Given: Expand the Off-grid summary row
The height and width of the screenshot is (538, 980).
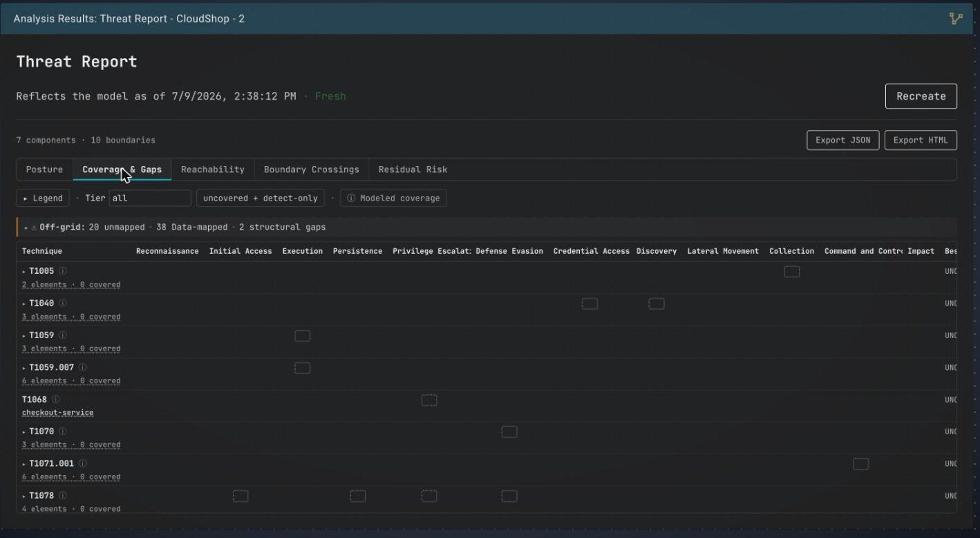Looking at the screenshot, I should (26, 227).
